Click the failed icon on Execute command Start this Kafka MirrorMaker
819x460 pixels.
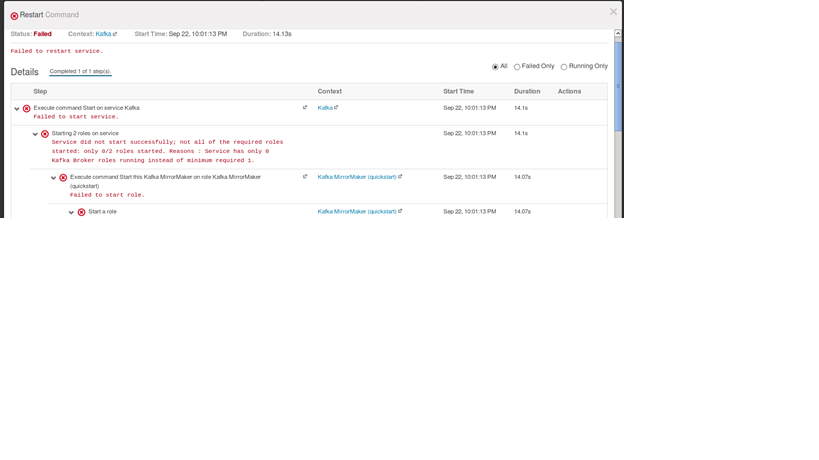pos(63,178)
